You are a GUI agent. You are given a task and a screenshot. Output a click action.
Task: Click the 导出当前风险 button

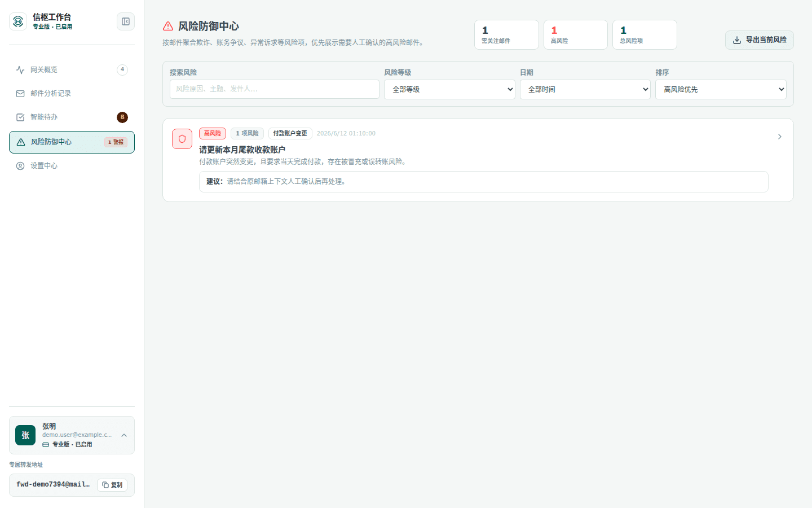pos(759,40)
